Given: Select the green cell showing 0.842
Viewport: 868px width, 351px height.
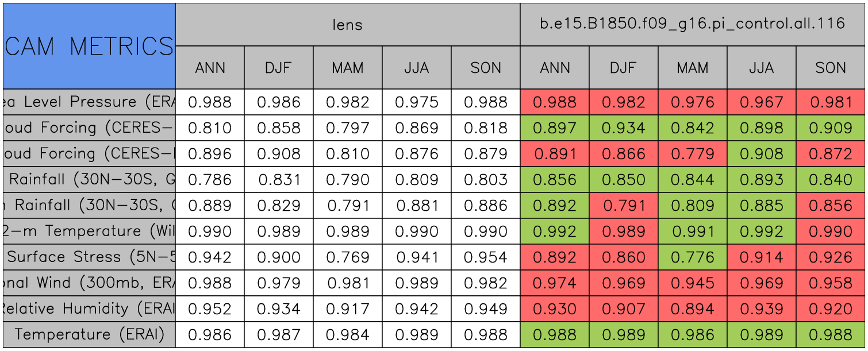Looking at the screenshot, I should (x=692, y=128).
